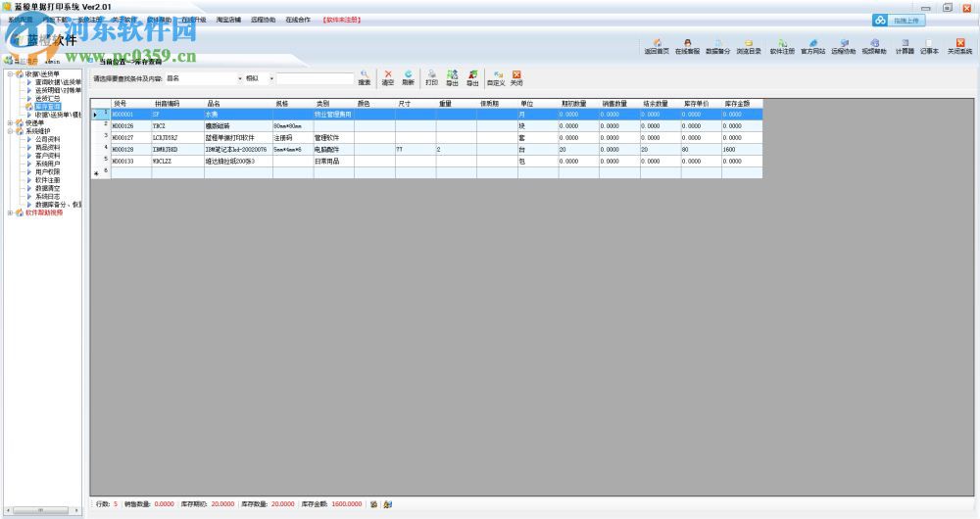The width and height of the screenshot is (980, 519).
Task: Sort by the 货号 column header
Action: [x=131, y=104]
